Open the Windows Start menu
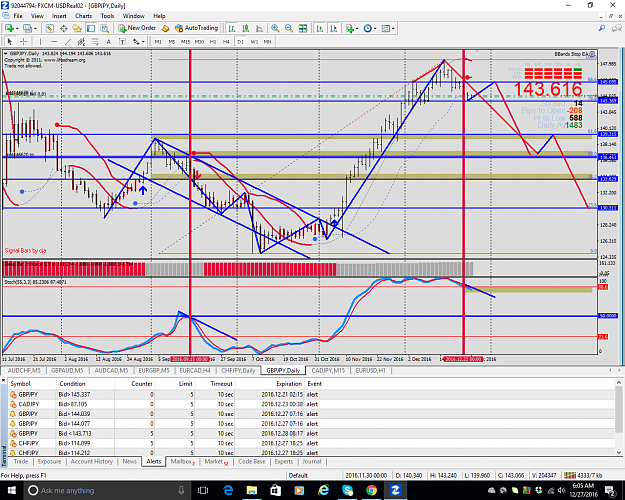 11,490
